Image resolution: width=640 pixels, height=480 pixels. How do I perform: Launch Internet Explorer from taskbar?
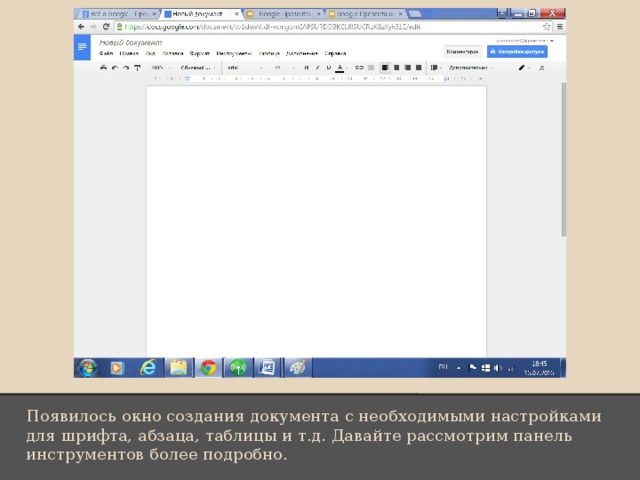tap(148, 368)
